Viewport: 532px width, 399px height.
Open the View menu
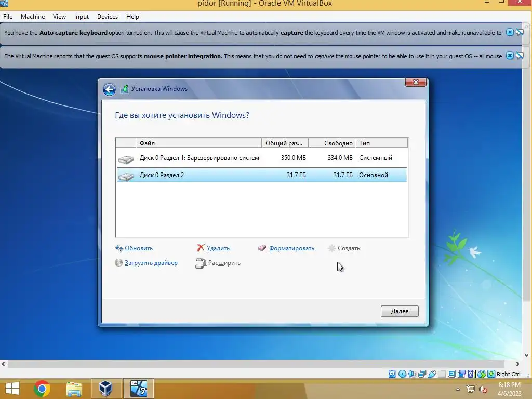point(59,17)
